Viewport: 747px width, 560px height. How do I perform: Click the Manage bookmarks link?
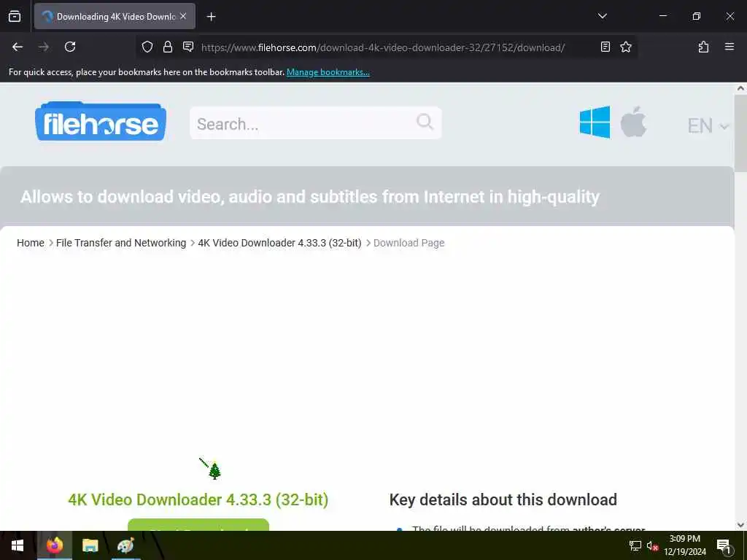(328, 72)
